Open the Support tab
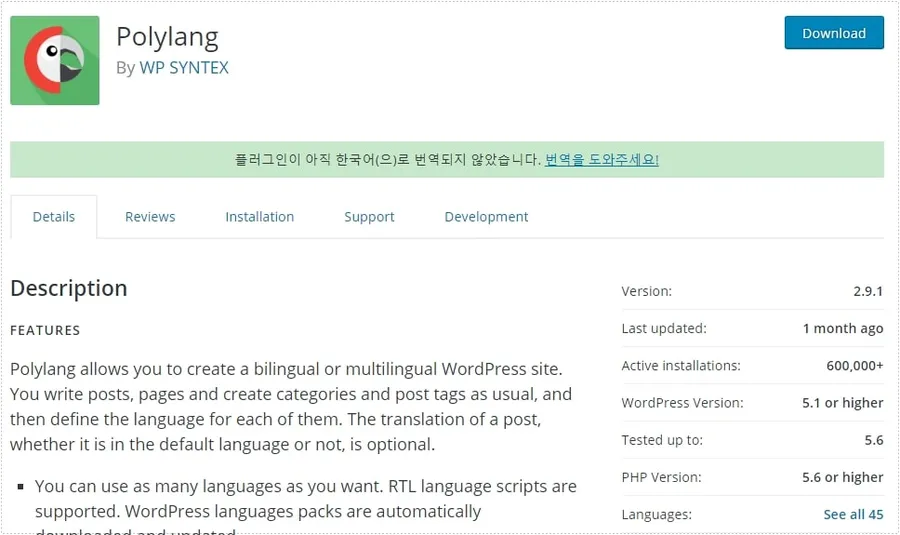 coord(369,217)
